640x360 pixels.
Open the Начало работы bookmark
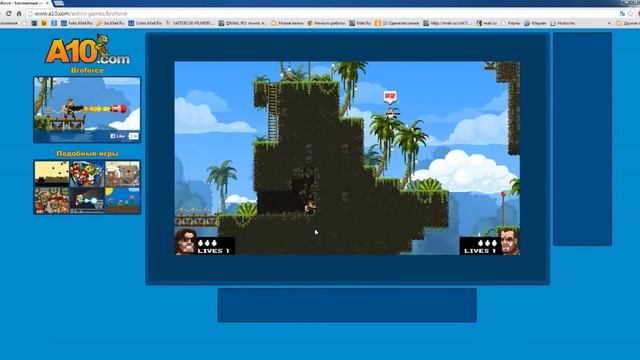click(x=327, y=23)
